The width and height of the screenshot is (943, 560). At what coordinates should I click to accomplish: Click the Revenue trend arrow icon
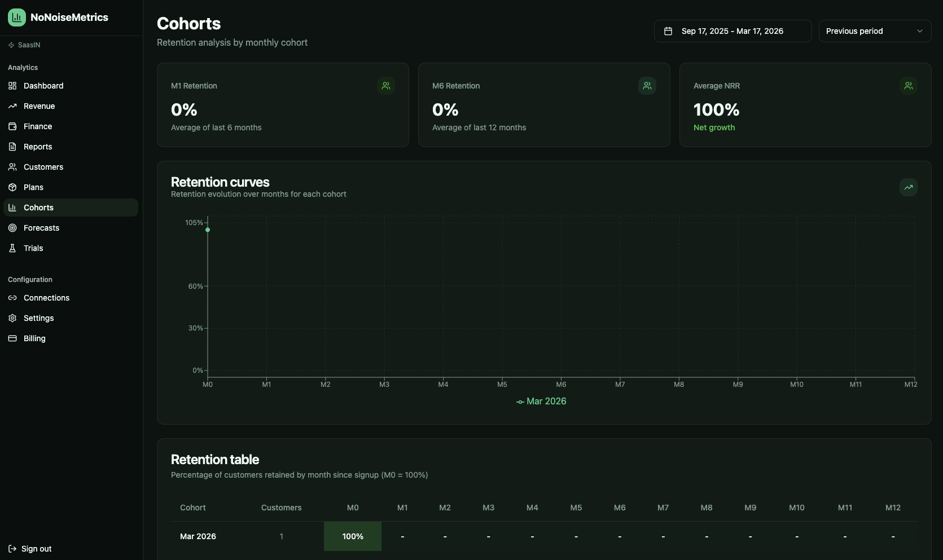(12, 106)
